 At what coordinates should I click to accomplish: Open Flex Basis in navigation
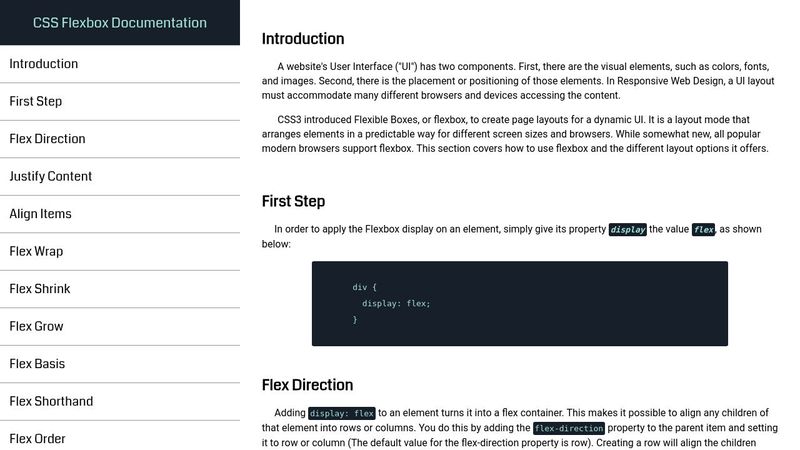(120, 364)
